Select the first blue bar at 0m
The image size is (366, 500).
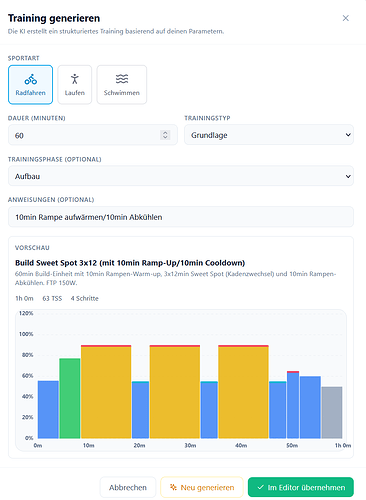coord(48,410)
